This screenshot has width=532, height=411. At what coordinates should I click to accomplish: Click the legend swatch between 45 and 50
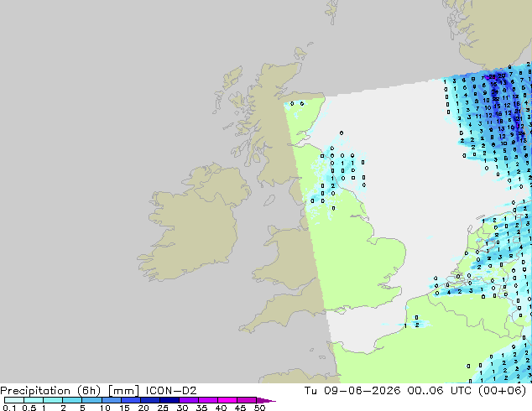(x=247, y=400)
